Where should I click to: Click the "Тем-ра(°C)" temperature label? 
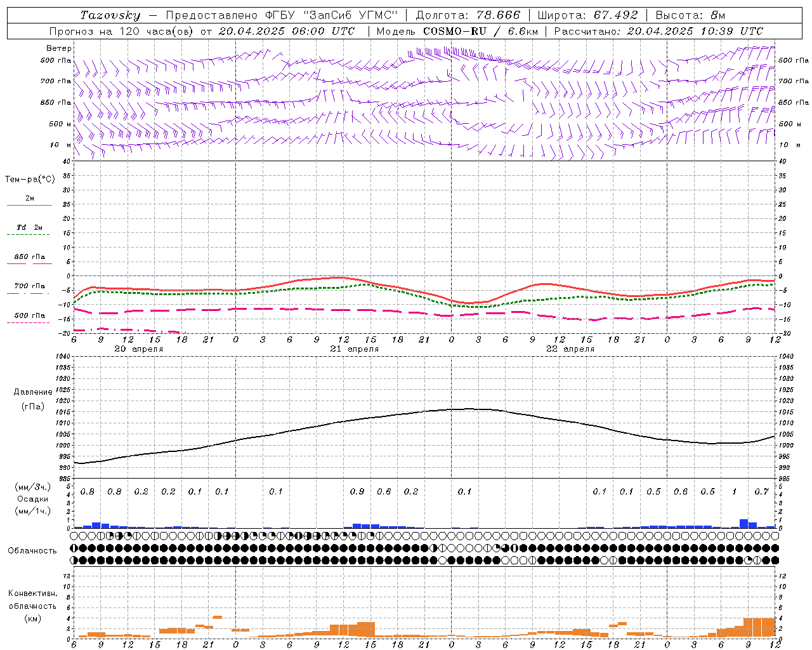(30, 180)
